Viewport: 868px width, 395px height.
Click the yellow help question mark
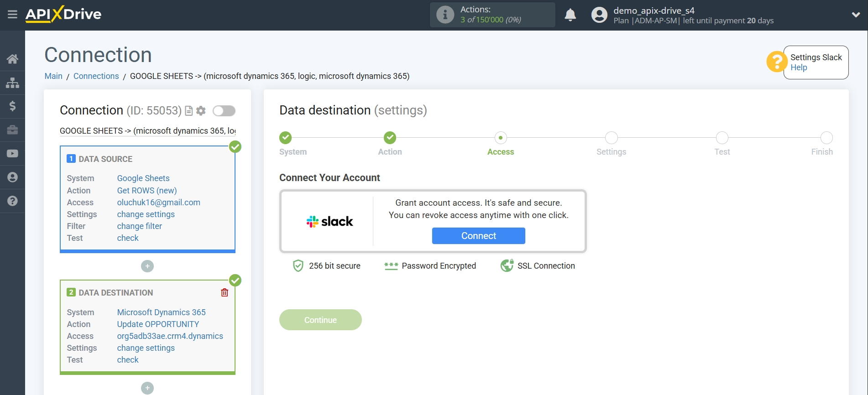point(777,62)
